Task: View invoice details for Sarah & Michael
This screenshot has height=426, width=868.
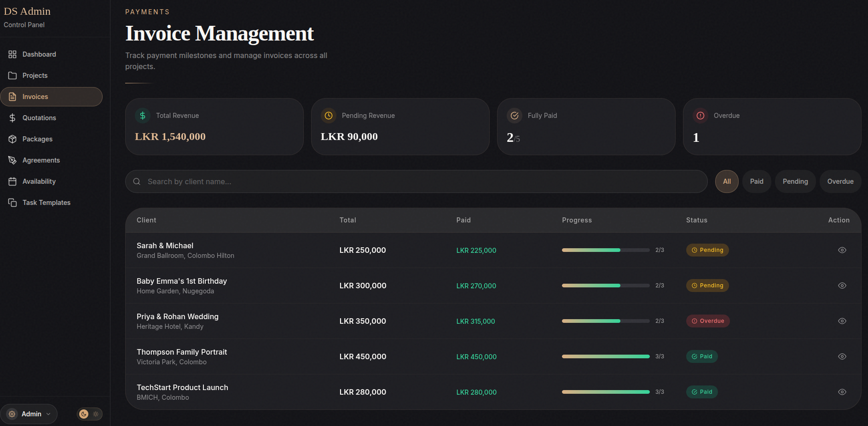Action: [842, 250]
